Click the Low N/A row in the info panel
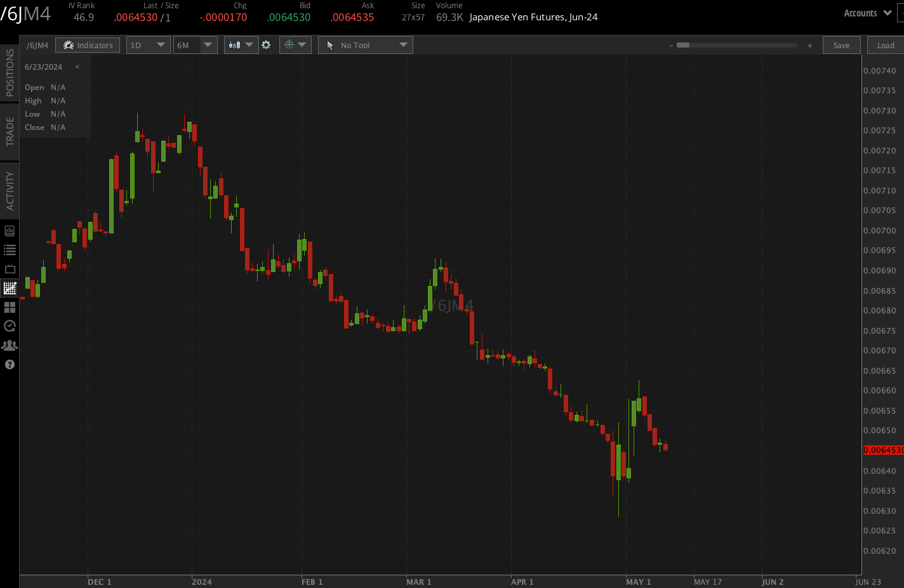904x588 pixels. 45,114
